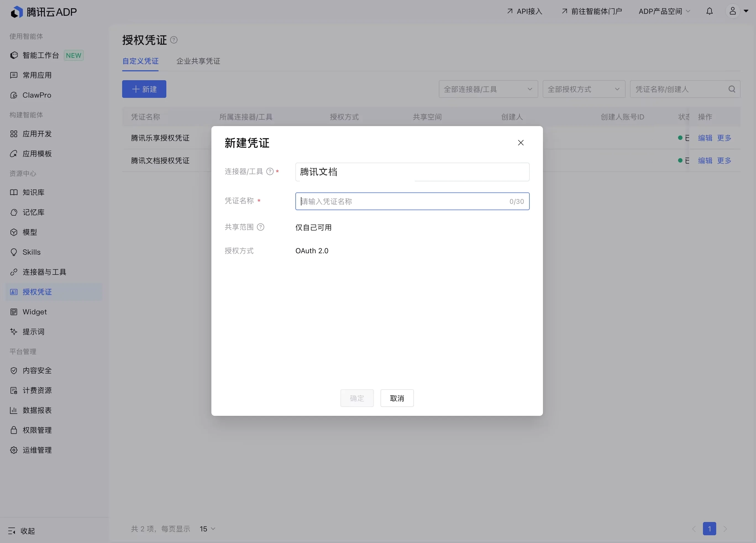This screenshot has height=543, width=756.
Task: Click the help icon next to 连接器/工具
Action: (x=270, y=171)
